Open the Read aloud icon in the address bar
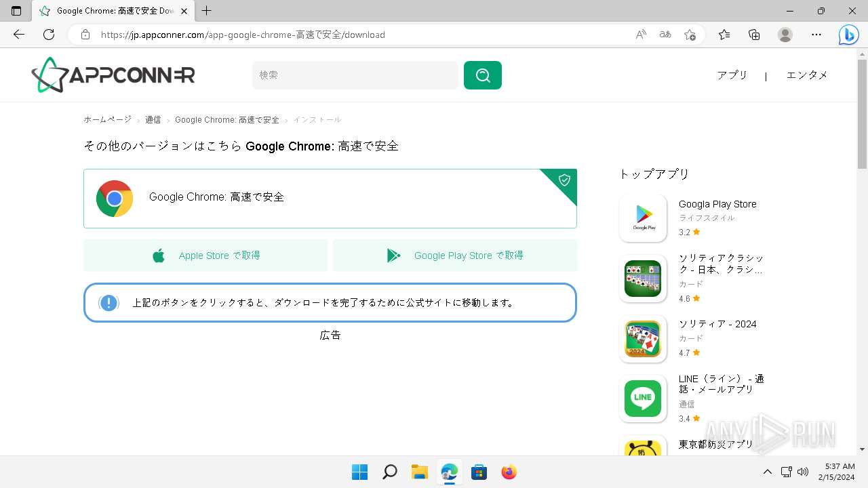The height and width of the screenshot is (488, 868). point(641,35)
